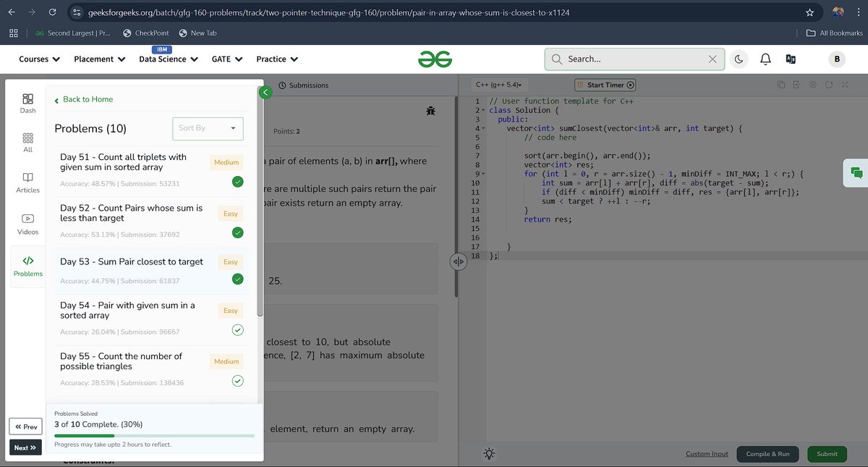
Task: Toggle dark mode moon icon
Action: 739,59
